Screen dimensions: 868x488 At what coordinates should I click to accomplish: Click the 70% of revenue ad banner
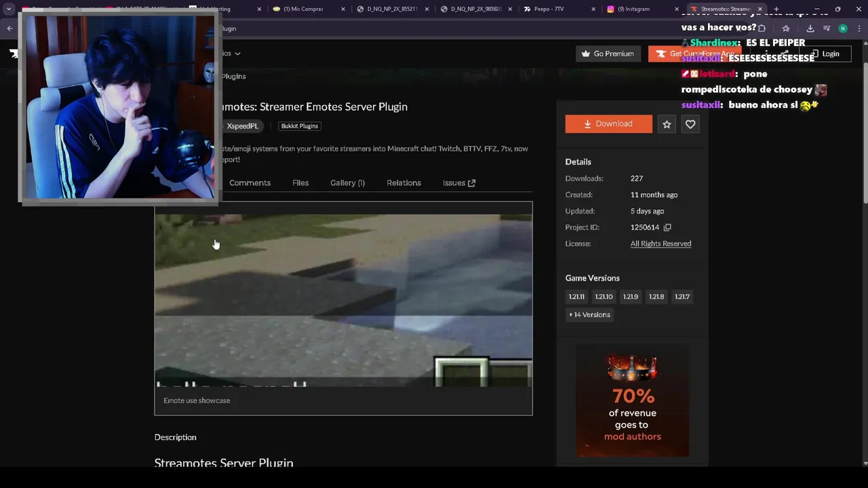coord(632,401)
